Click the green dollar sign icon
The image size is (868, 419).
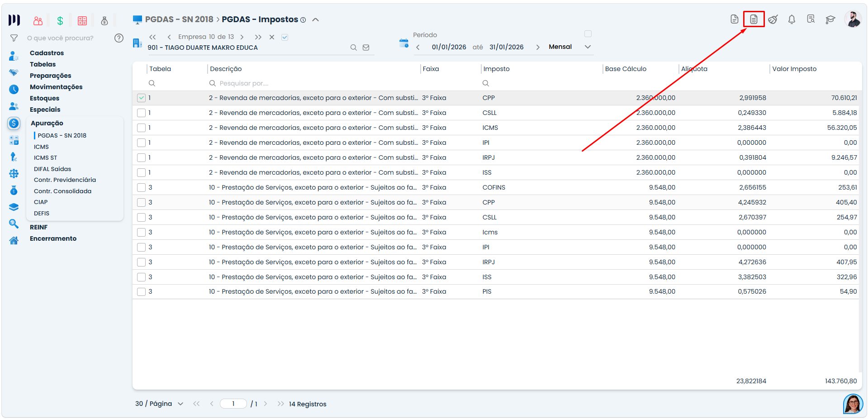pos(60,21)
